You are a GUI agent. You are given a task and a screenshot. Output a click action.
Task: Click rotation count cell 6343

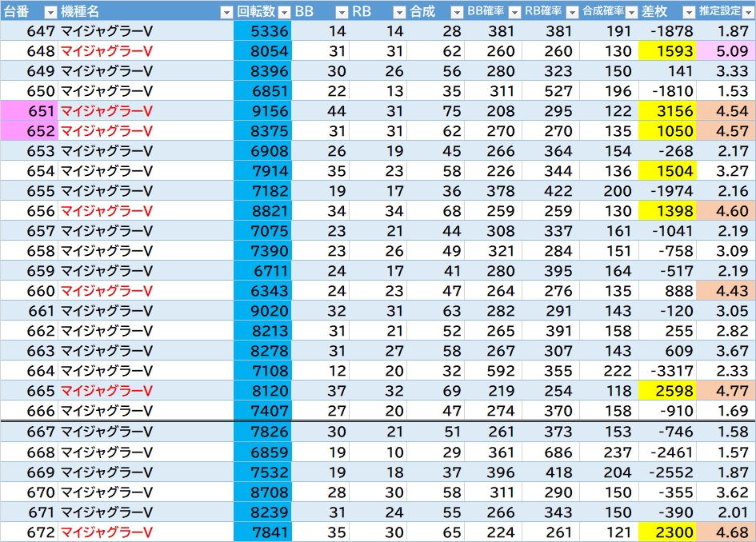coord(262,290)
